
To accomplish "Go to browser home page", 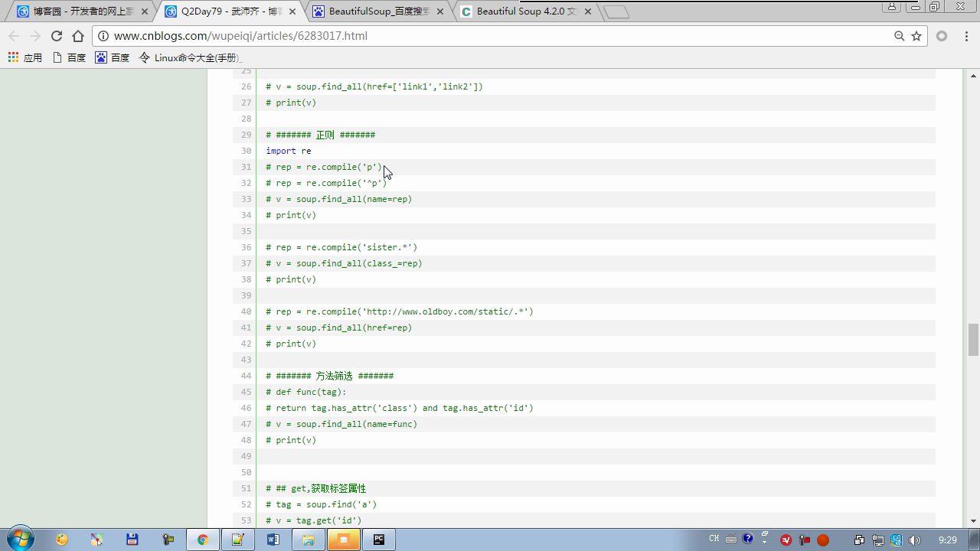I will (77, 36).
